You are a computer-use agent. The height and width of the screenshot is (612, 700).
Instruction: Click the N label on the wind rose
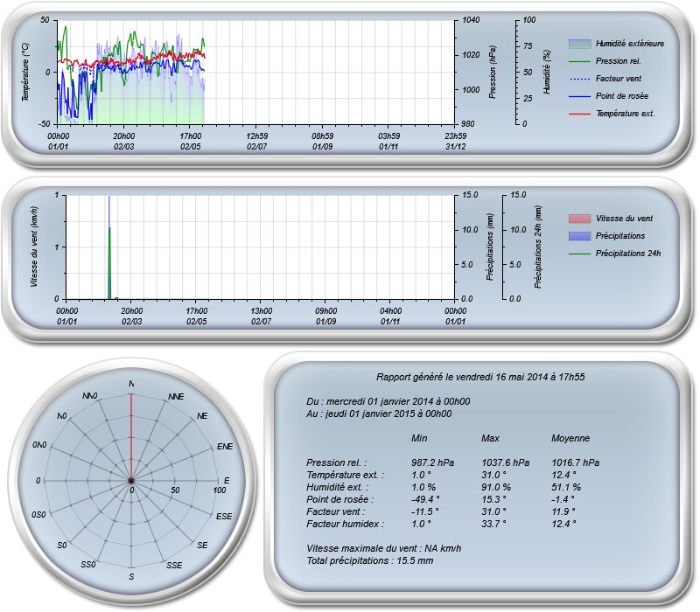(131, 384)
